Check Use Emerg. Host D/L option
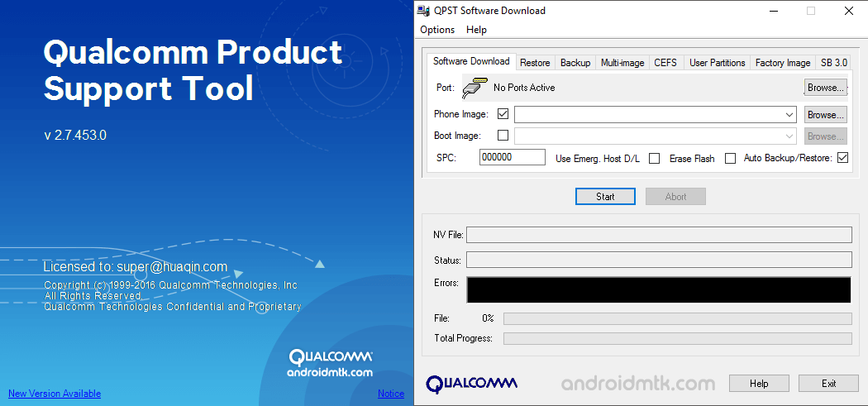 [654, 158]
